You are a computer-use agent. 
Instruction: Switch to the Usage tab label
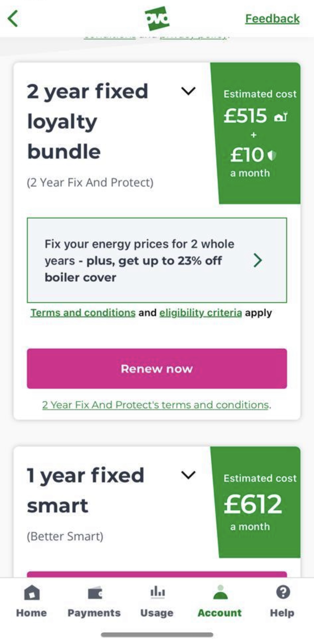pos(157,613)
